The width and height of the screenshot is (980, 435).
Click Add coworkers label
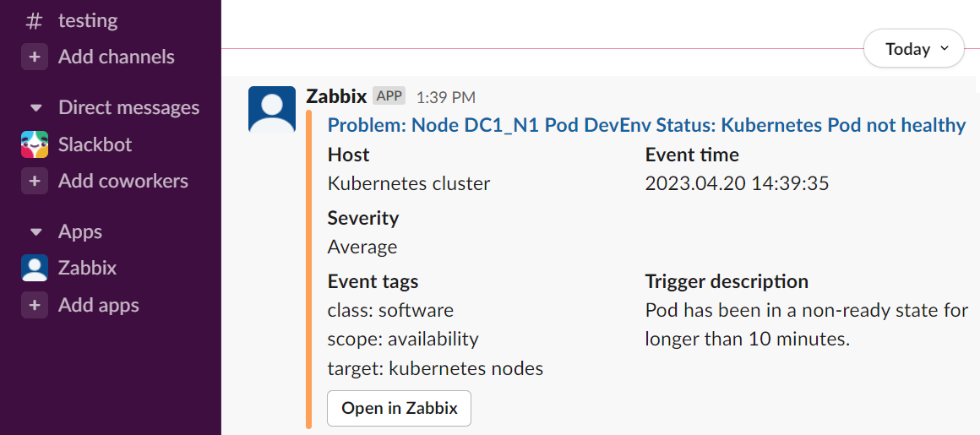[123, 182]
